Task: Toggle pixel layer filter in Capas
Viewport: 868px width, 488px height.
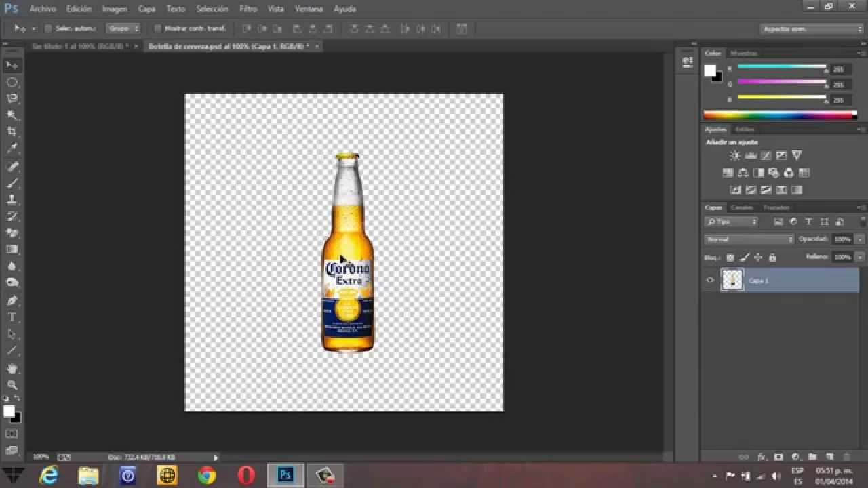Action: [778, 222]
